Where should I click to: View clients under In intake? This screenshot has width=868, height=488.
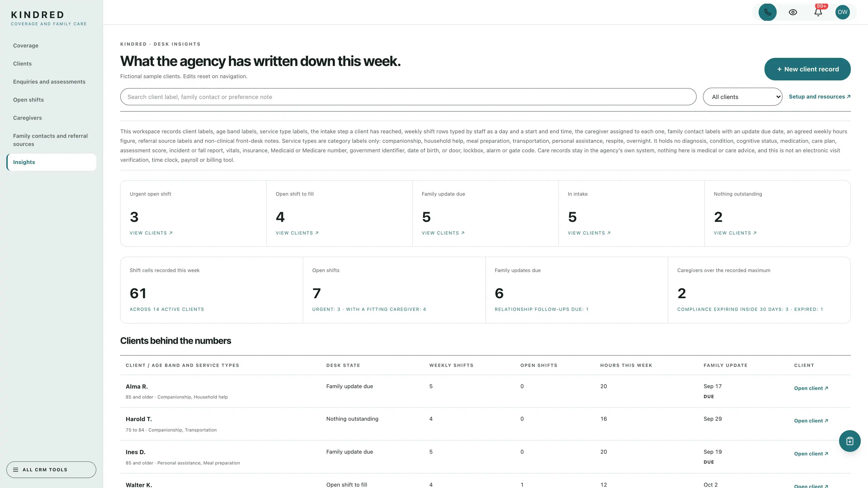tap(589, 233)
